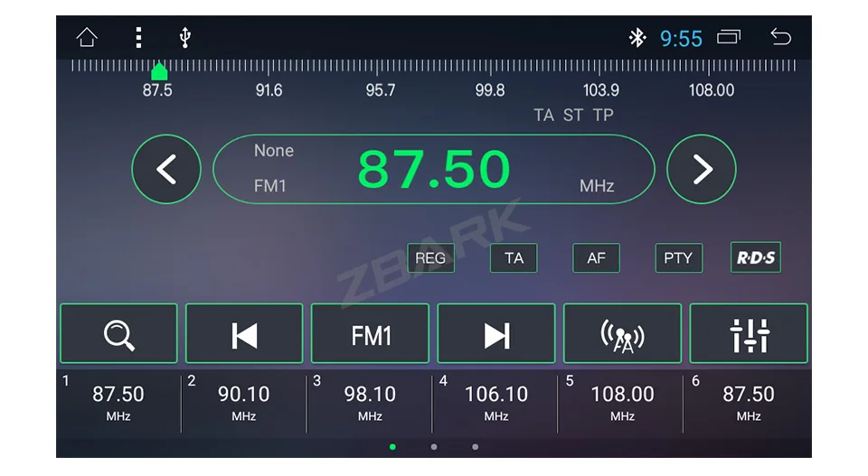This screenshot has height=476, width=868.
Task: Click the 95.7 mark on frequency scale
Action: click(381, 90)
